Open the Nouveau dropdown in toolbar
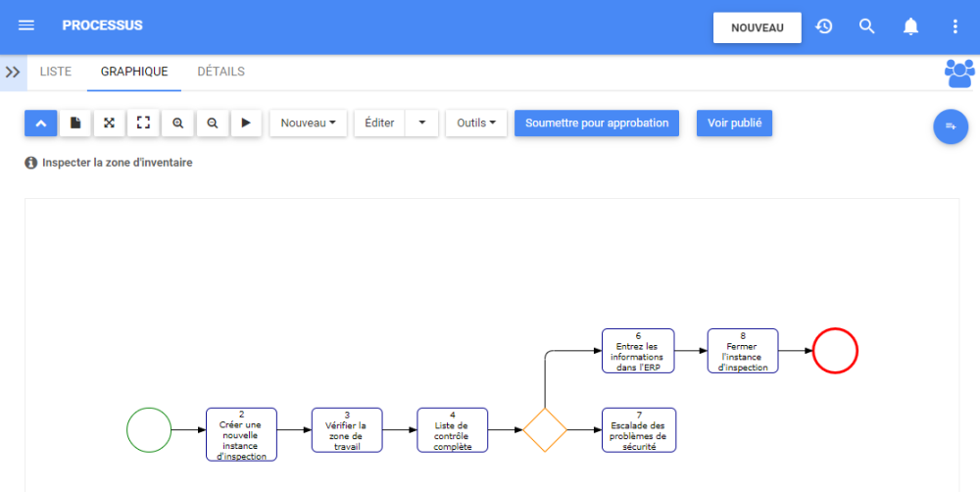 tap(308, 123)
